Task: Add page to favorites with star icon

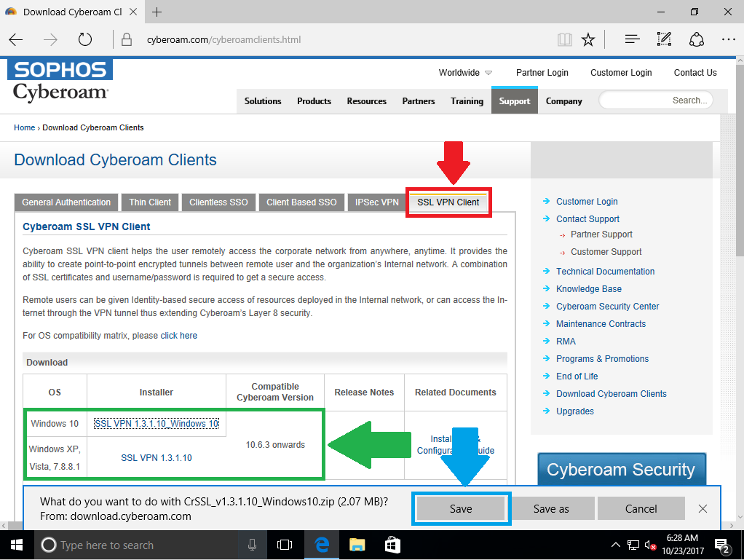Action: [588, 39]
